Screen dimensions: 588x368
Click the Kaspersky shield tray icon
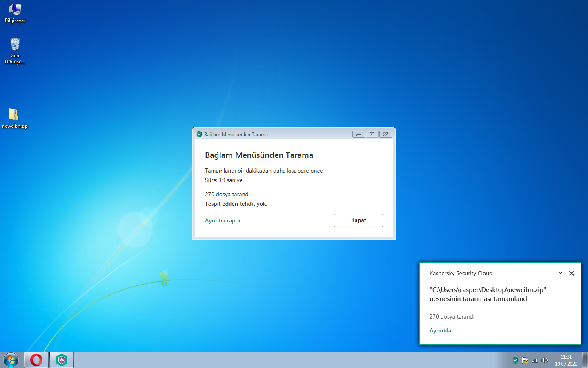tap(515, 360)
